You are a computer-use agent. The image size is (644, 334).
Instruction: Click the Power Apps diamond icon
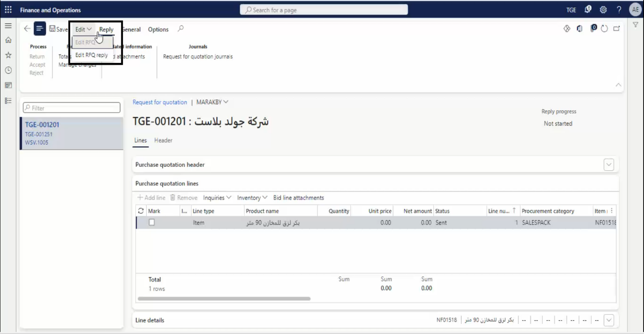click(567, 29)
